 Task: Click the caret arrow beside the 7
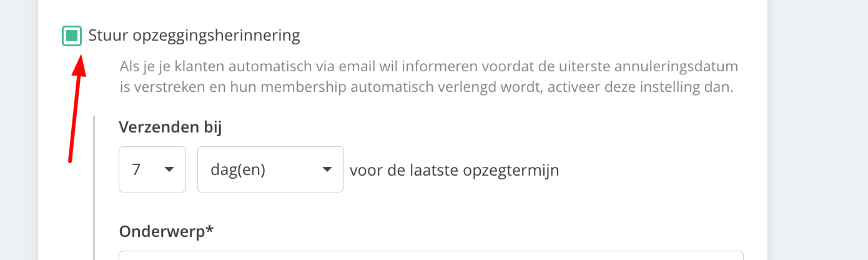[x=169, y=169]
